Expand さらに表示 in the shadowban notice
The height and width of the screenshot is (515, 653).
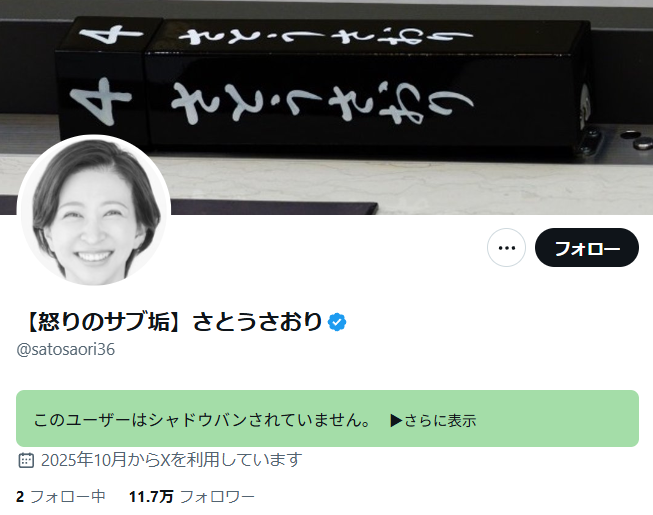[440, 420]
